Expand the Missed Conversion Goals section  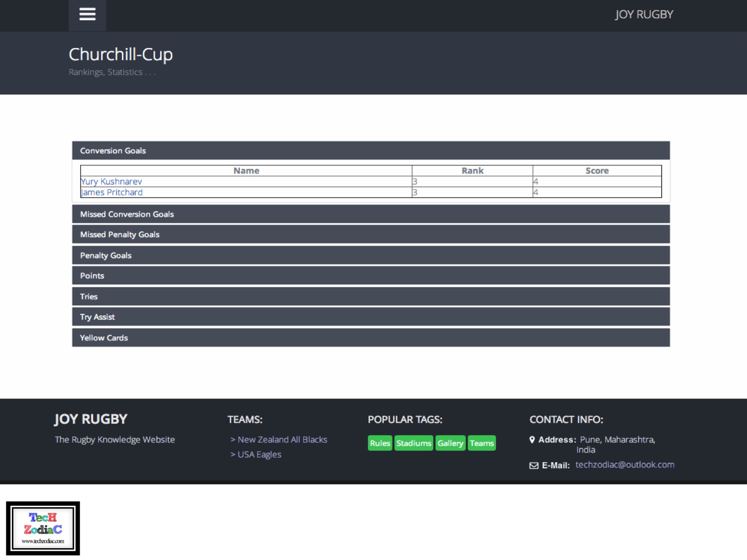(x=371, y=214)
